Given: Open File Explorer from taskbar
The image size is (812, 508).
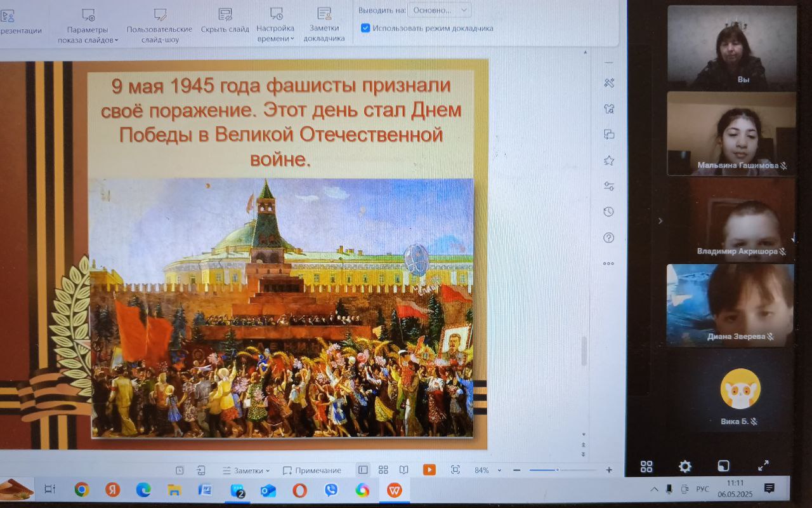Looking at the screenshot, I should coord(174,490).
